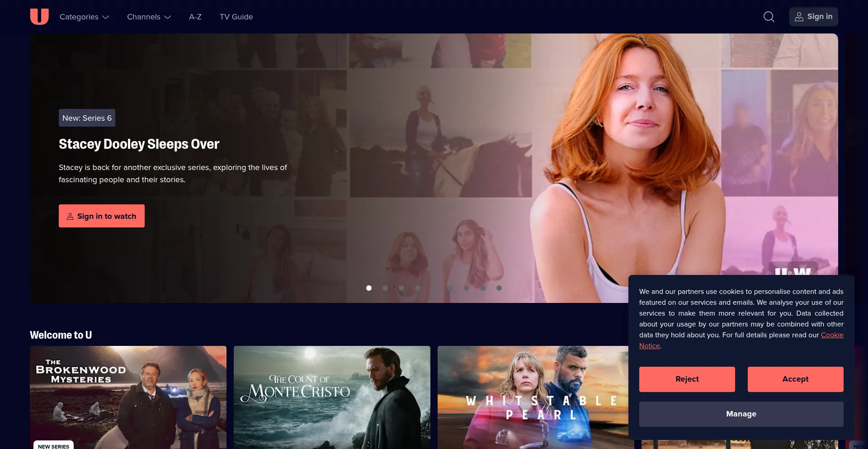
Task: Open the TV Guide menu item
Action: tap(236, 17)
